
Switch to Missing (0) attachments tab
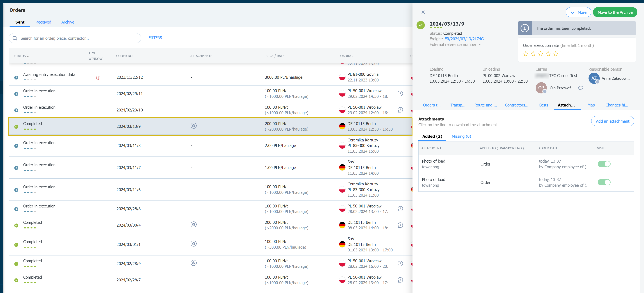461,136
